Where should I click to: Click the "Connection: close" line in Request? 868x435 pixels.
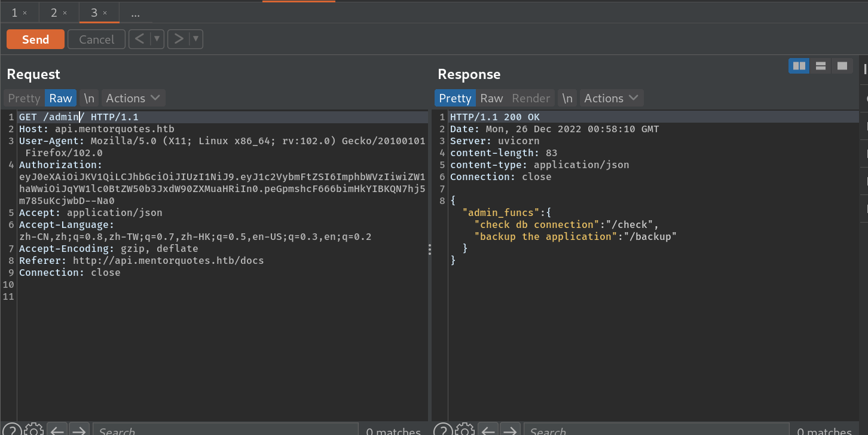pyautogui.click(x=69, y=272)
